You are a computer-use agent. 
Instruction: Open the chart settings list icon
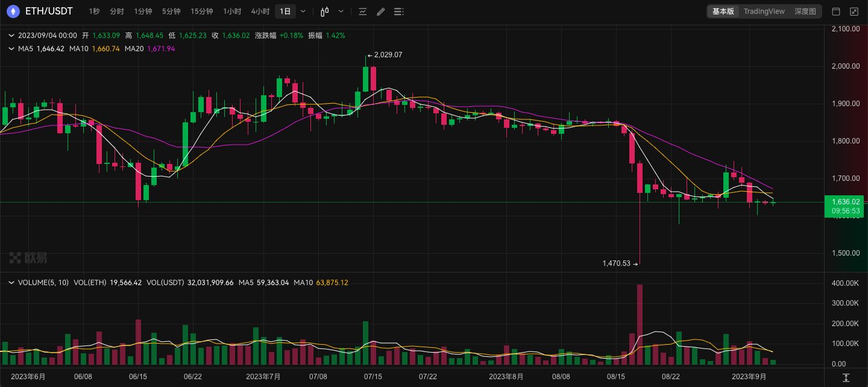pos(398,11)
